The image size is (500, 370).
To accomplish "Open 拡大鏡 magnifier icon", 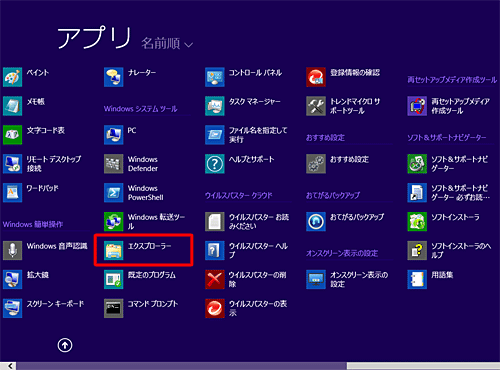I will coord(13,279).
